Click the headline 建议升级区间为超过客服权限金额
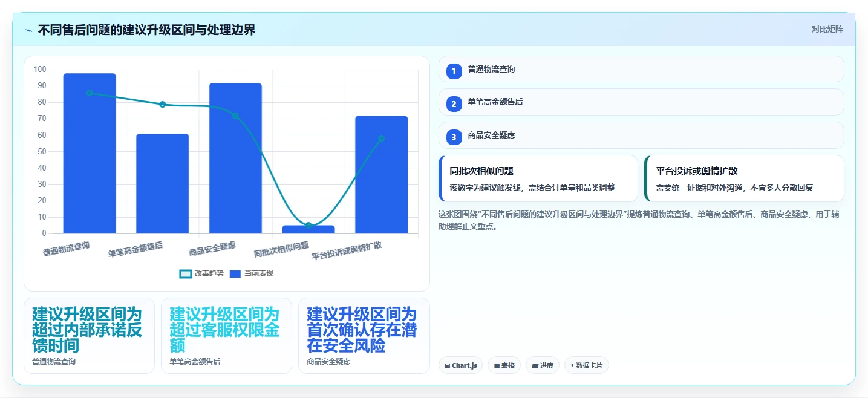This screenshot has height=398, width=868. tap(224, 330)
